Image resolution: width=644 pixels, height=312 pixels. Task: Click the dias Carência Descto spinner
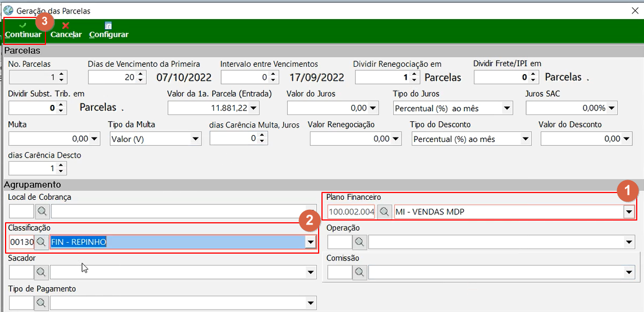tap(61, 168)
